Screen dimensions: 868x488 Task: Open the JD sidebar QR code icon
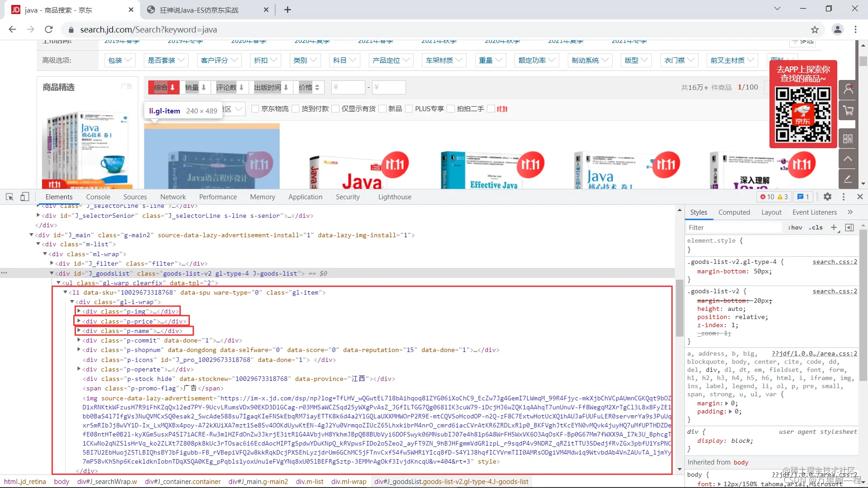click(x=848, y=139)
